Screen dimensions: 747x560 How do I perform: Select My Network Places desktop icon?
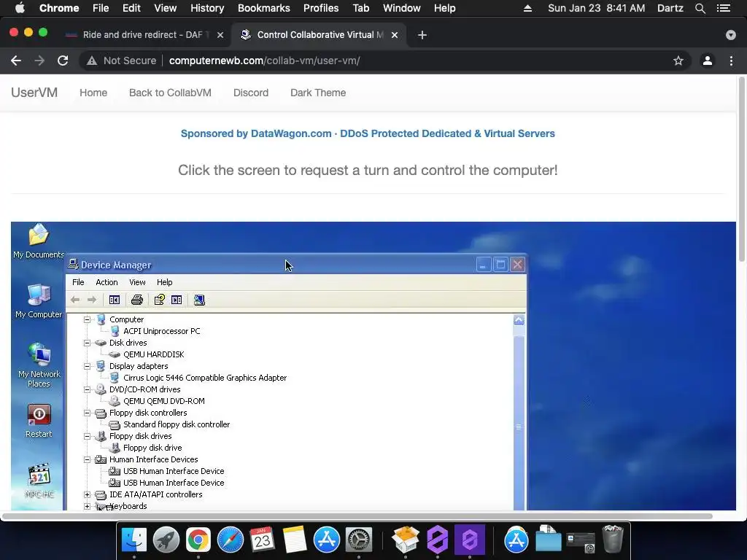[39, 365]
